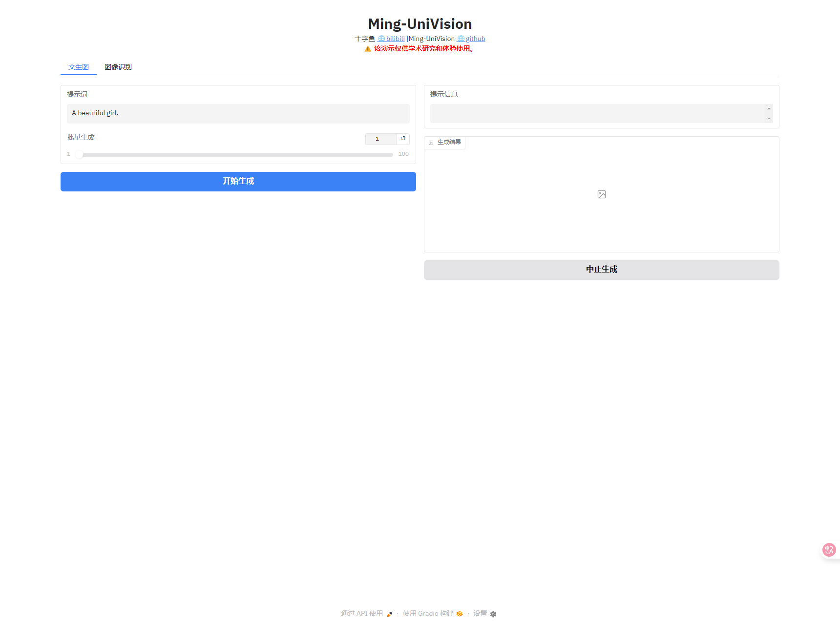Select the 文生图 tab
The image size is (840, 627).
(79, 67)
